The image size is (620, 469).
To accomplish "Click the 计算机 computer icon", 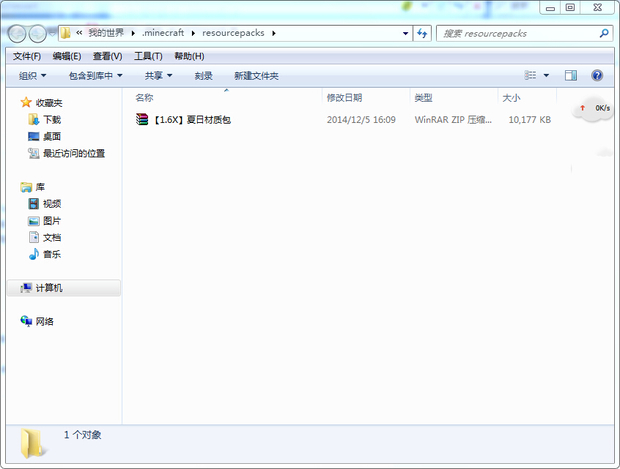I will tap(26, 288).
